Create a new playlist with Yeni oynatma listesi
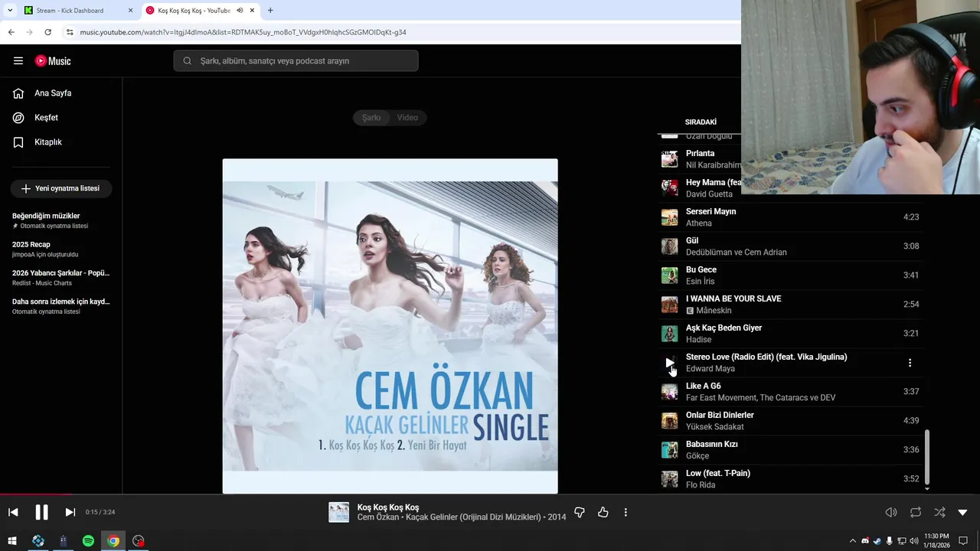 pos(61,188)
